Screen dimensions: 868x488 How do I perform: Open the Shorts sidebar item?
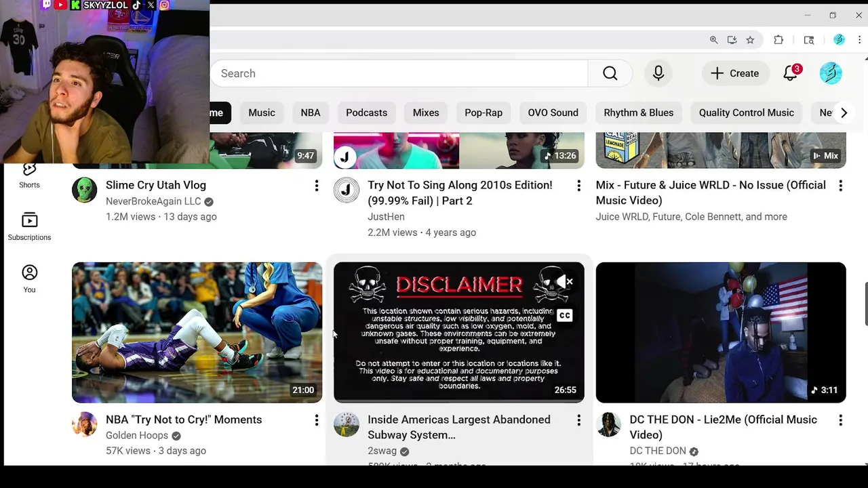tap(29, 176)
